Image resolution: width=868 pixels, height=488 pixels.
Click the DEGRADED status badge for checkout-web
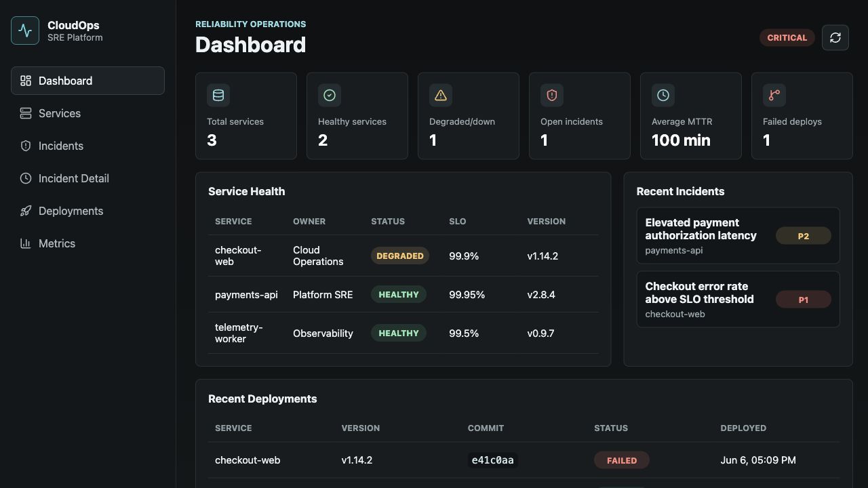tap(400, 256)
